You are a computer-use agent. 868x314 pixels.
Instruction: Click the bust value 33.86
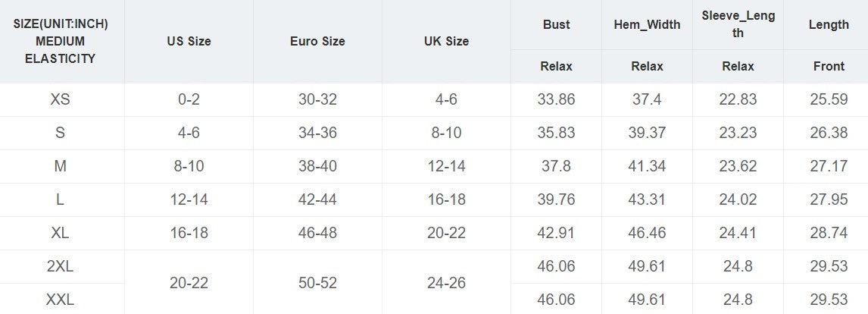556,99
